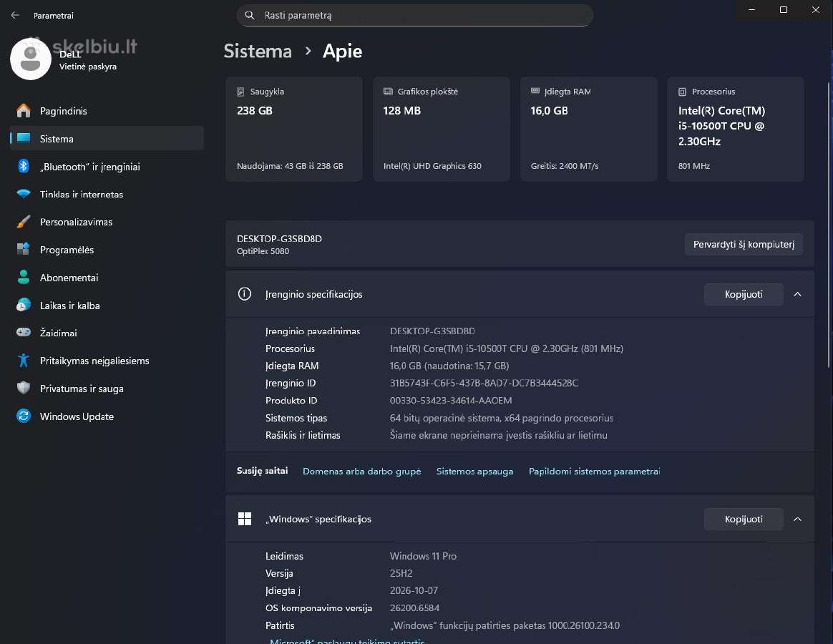This screenshot has height=644, width=833.
Task: Click the info icon beside Įrenginio specifikacijos
Action: click(x=244, y=294)
